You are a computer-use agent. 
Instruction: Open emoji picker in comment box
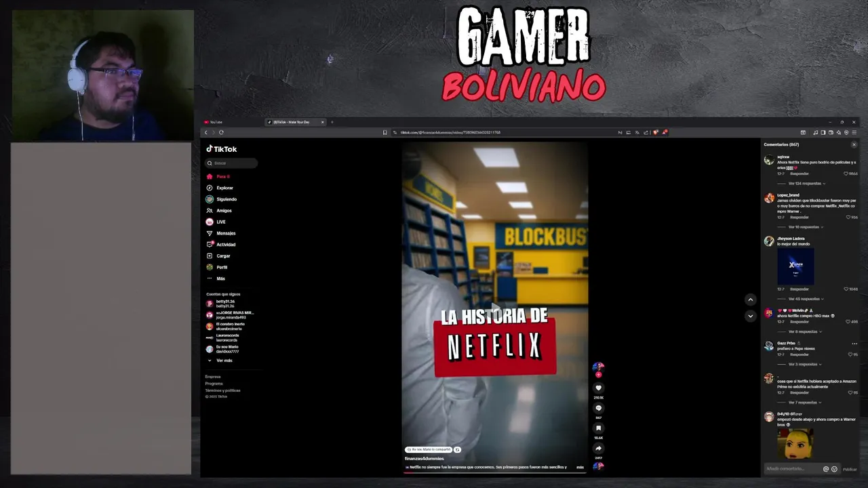click(834, 469)
